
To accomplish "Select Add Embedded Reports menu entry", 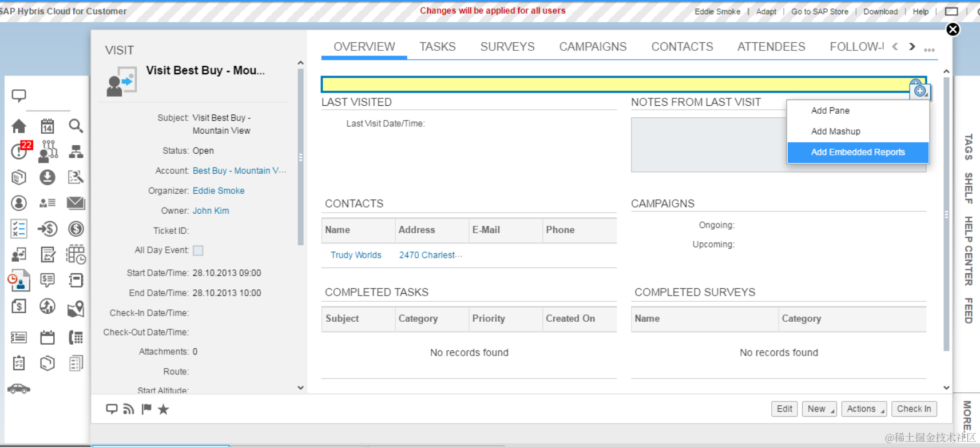I will click(858, 152).
